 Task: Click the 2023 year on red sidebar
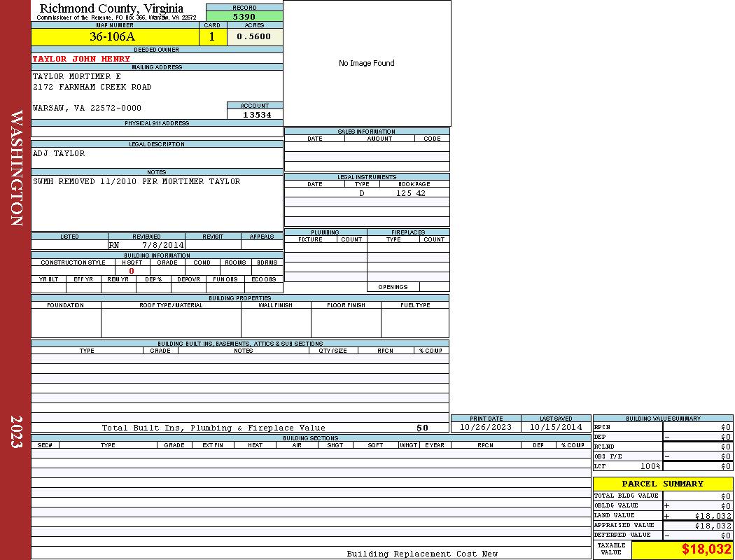point(16,427)
